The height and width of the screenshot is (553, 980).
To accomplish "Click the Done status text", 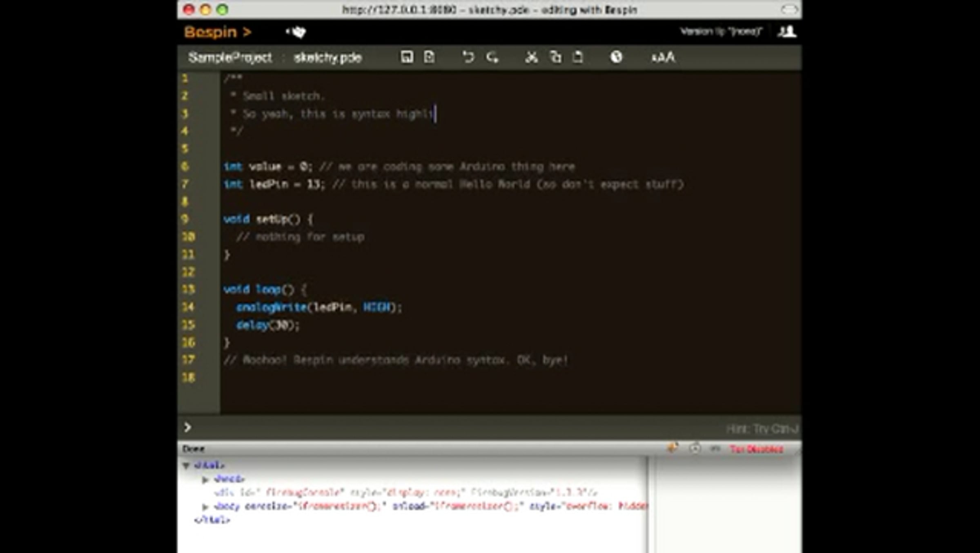I will [193, 449].
